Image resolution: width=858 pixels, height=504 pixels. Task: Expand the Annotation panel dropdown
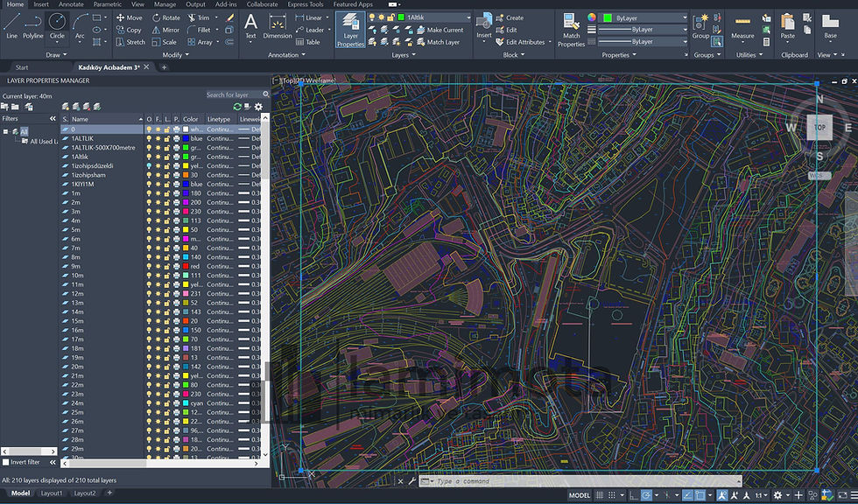pos(287,54)
